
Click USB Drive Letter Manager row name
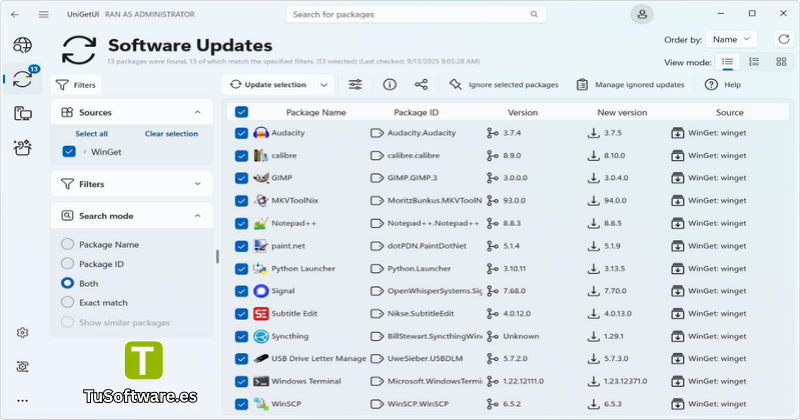318,359
